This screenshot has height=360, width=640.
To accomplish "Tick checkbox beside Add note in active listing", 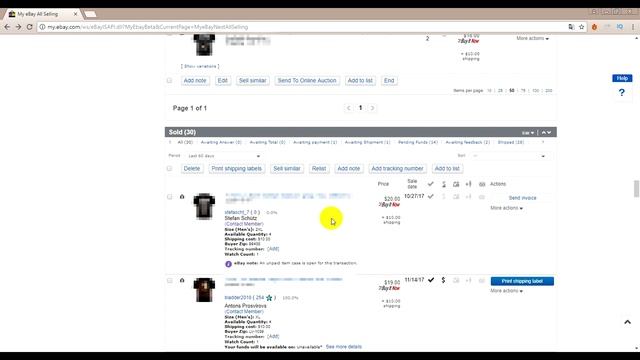I will (x=169, y=80).
